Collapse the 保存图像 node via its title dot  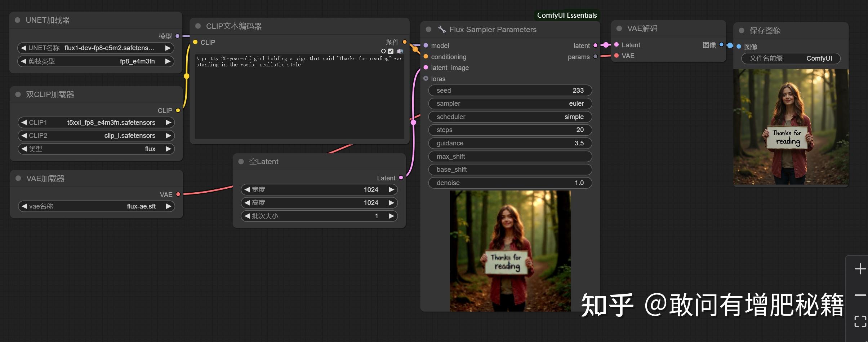pos(742,31)
